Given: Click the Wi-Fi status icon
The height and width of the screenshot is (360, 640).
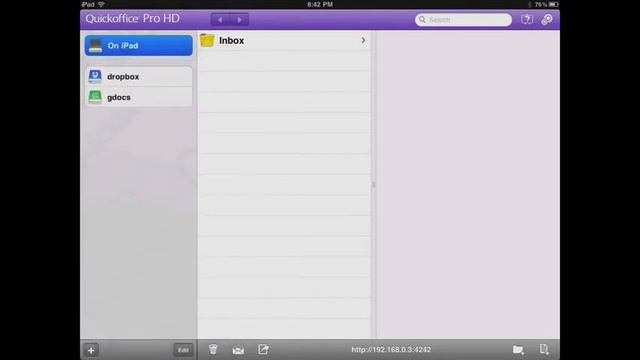Looking at the screenshot, I should click(101, 4).
